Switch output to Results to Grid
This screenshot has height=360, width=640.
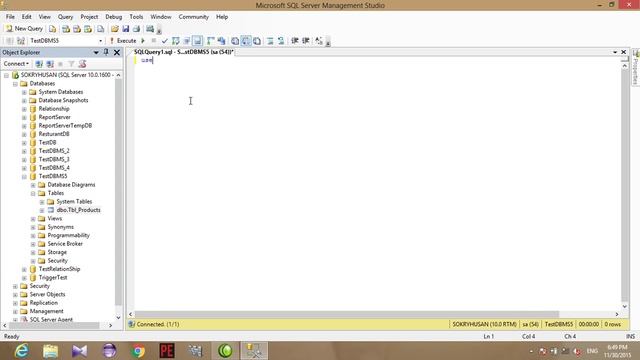[x=246, y=41]
